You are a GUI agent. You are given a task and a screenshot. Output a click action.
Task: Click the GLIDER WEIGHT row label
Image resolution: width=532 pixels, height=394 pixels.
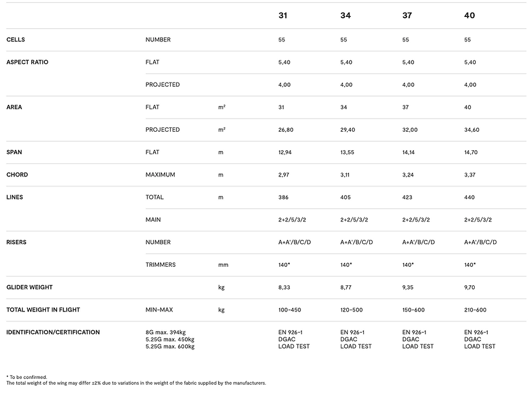pos(29,287)
